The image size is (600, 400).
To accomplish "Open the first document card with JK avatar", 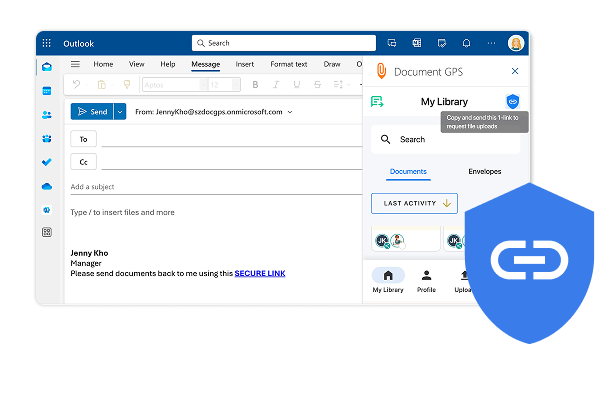I will point(406,238).
